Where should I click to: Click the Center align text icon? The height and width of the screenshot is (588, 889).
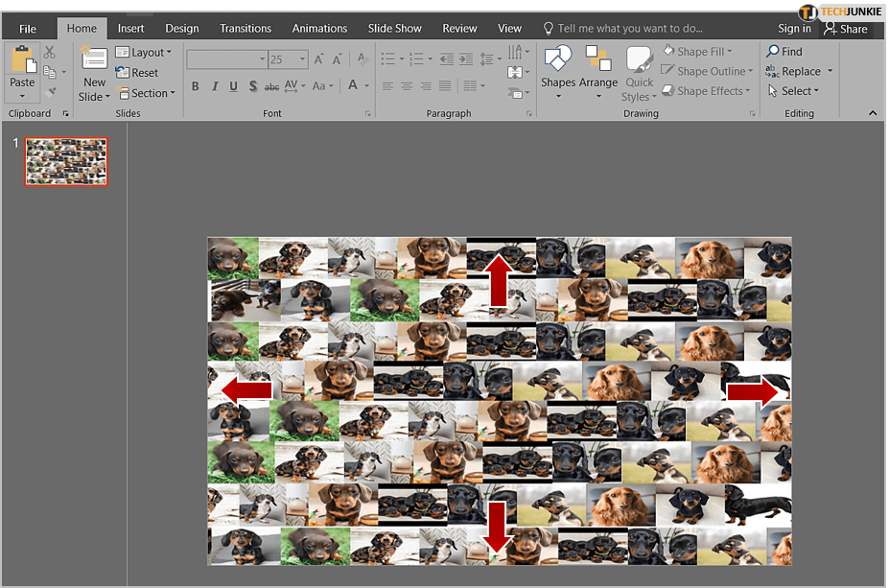[x=407, y=86]
